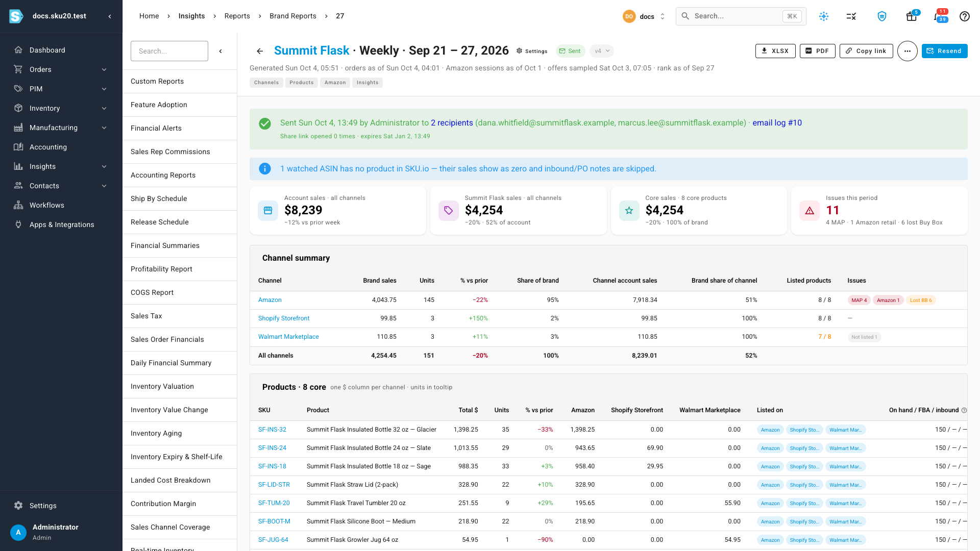Collapse the reports list panel chevron
This screenshot has height=551, width=980.
tap(220, 51)
